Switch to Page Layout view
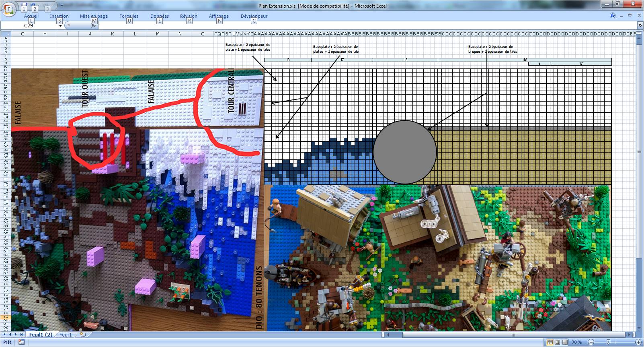Viewport: 644px width, 347px height. pos(557,342)
